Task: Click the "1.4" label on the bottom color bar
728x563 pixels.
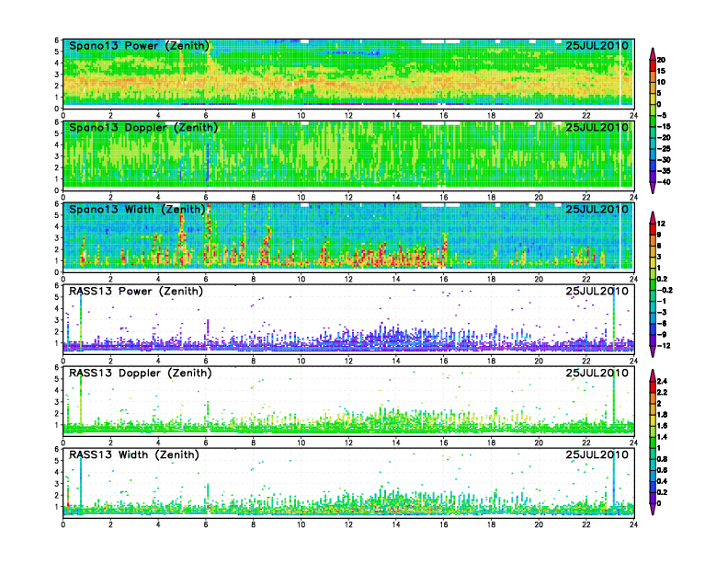Action: (662, 437)
